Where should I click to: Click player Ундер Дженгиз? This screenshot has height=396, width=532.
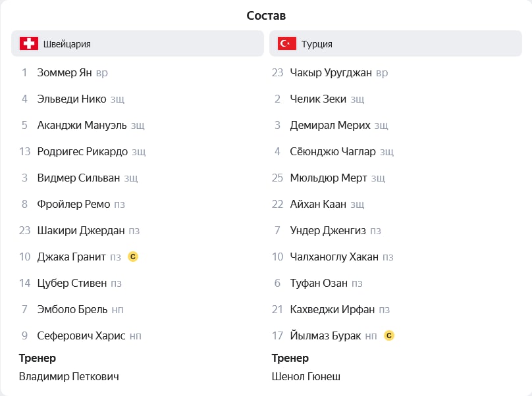click(x=328, y=230)
